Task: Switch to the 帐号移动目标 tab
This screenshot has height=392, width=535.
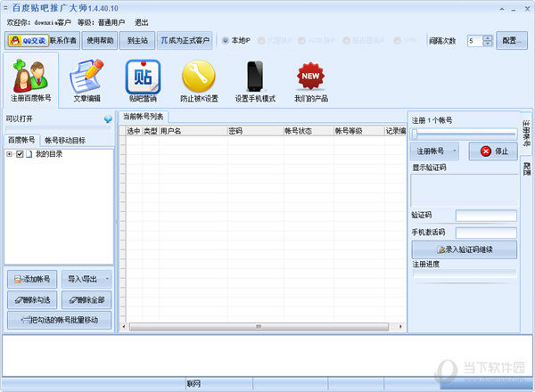Action: (65, 140)
